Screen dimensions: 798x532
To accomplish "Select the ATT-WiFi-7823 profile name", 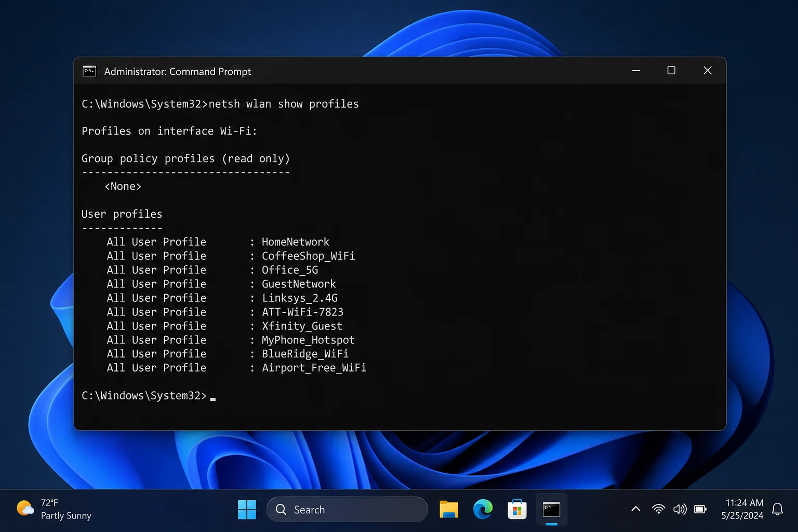I will (303, 312).
